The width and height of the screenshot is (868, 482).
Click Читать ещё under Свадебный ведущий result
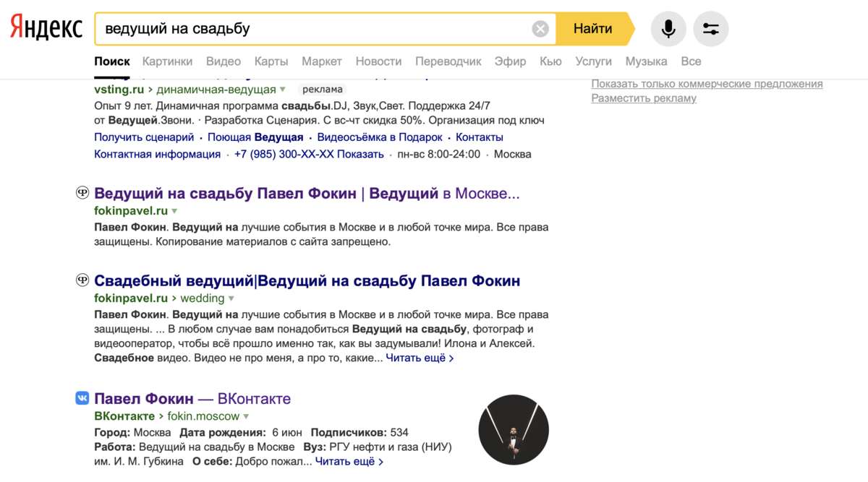[420, 358]
